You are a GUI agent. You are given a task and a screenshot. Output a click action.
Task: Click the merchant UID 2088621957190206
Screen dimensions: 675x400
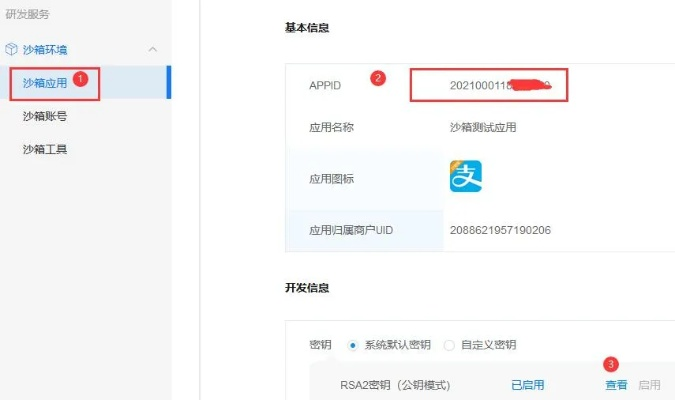(500, 230)
